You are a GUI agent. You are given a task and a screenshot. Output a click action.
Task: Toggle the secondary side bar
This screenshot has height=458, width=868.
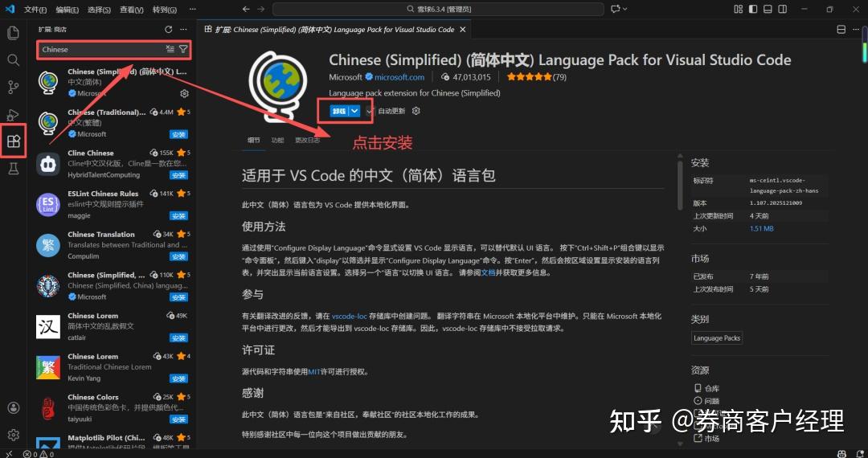pyautogui.click(x=783, y=9)
